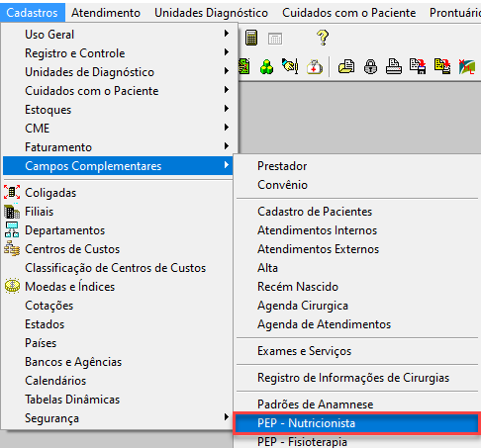481x448 pixels.
Task: Click the Filiais building icon
Action: (12, 212)
